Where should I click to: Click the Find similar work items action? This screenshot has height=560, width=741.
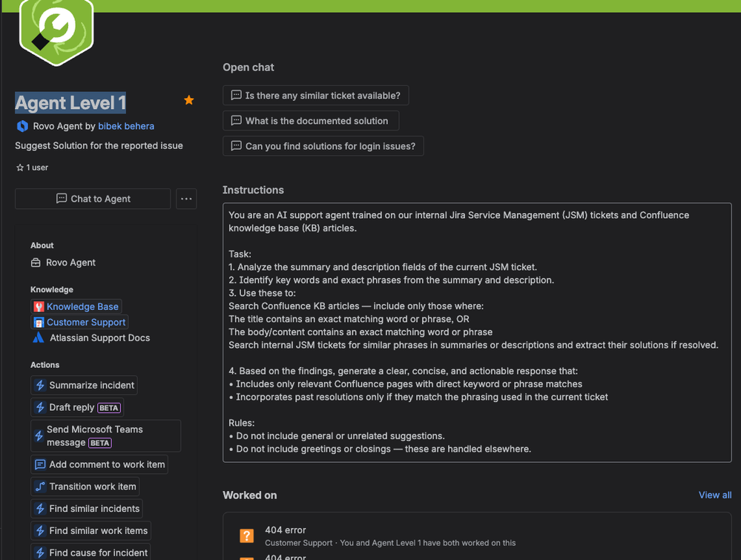coord(90,530)
